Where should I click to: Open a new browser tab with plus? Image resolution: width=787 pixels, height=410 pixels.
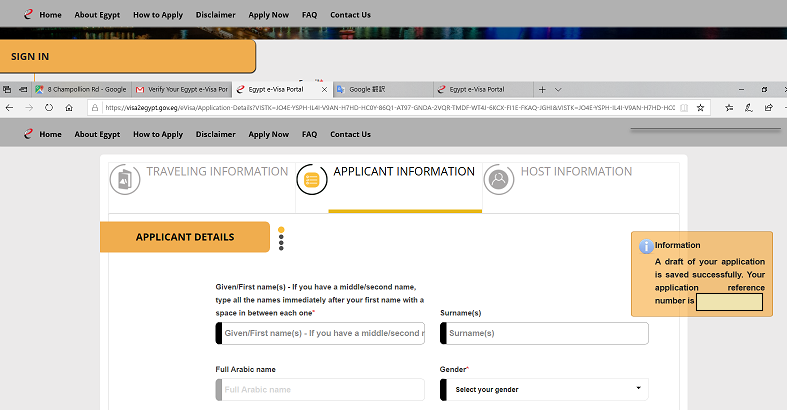(542, 89)
